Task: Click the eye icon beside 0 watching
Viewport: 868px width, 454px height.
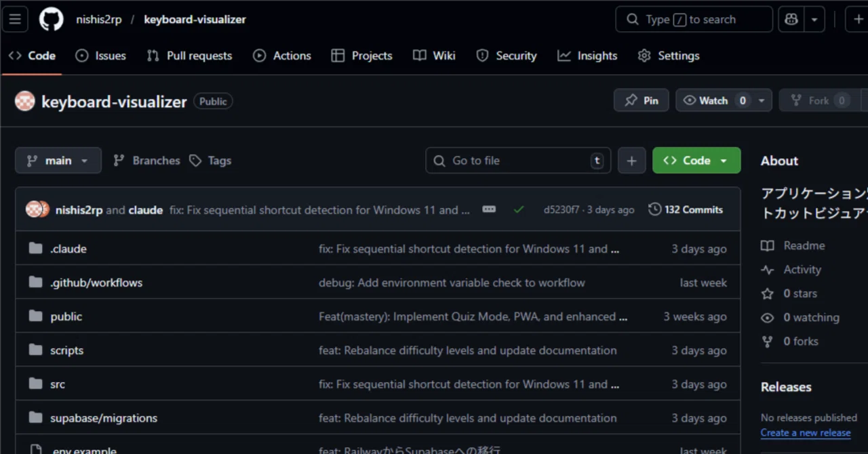Action: click(768, 318)
